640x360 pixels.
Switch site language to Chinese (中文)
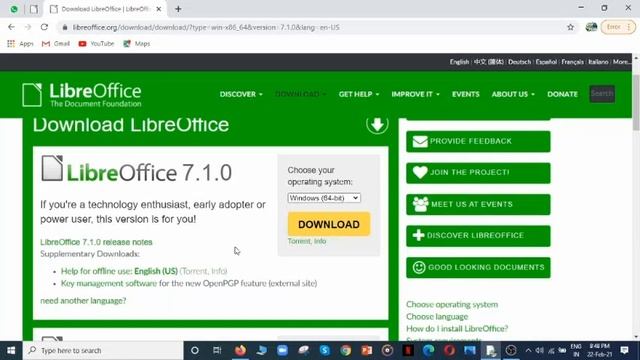(x=489, y=62)
